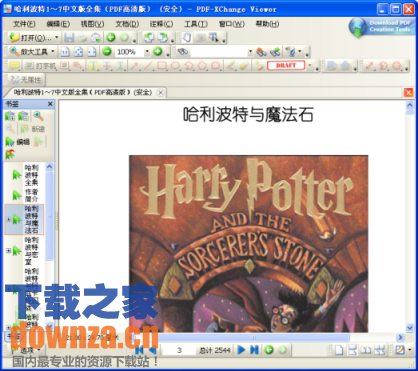
Task: Select the Rectangle drawing tool
Action: 162,65
